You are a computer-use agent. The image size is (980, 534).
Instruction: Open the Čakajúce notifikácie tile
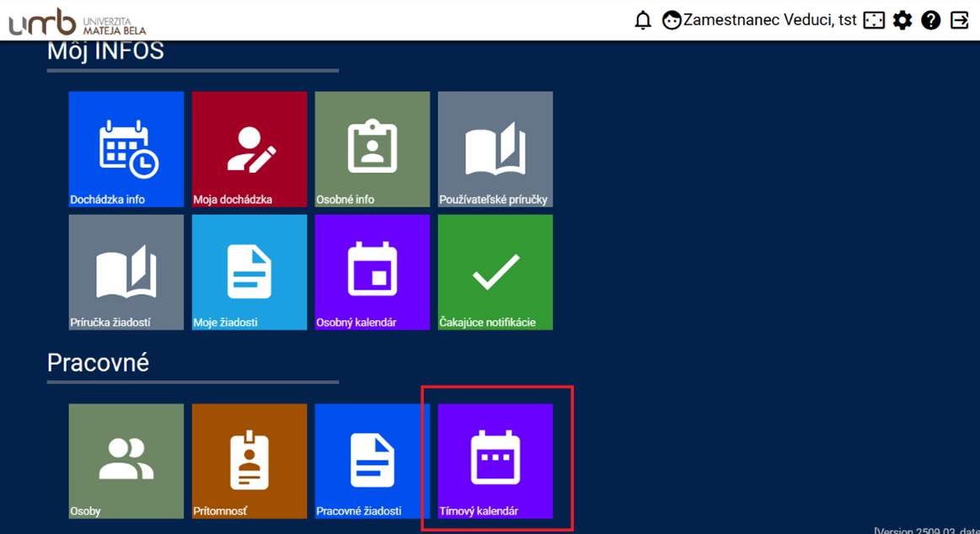(x=495, y=272)
